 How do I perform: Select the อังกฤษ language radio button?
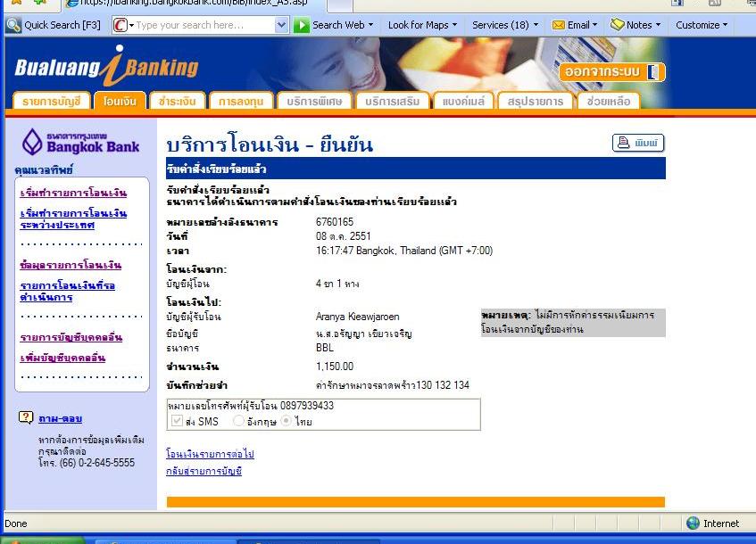[x=238, y=421]
